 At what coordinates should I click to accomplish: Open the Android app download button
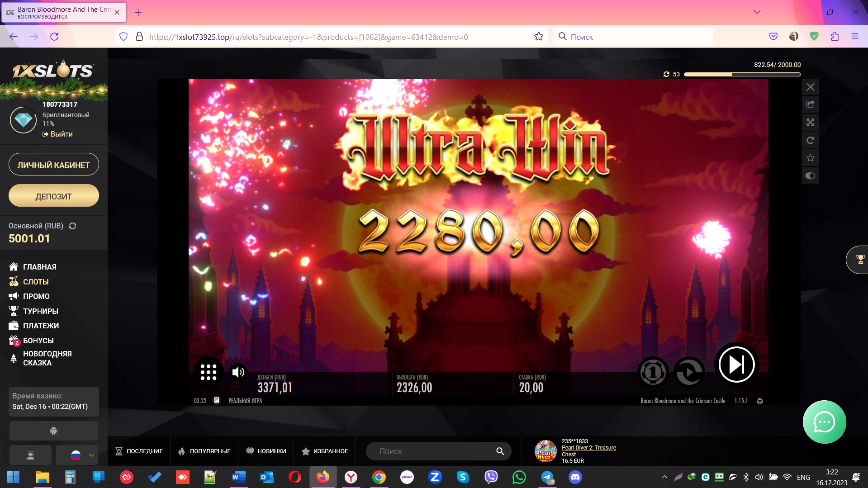(x=53, y=431)
